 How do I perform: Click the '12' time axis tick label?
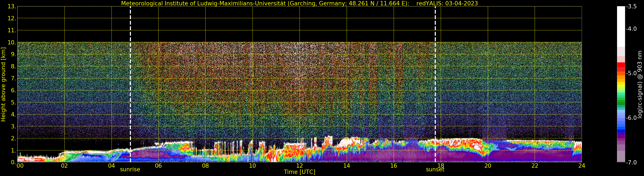point(300,166)
